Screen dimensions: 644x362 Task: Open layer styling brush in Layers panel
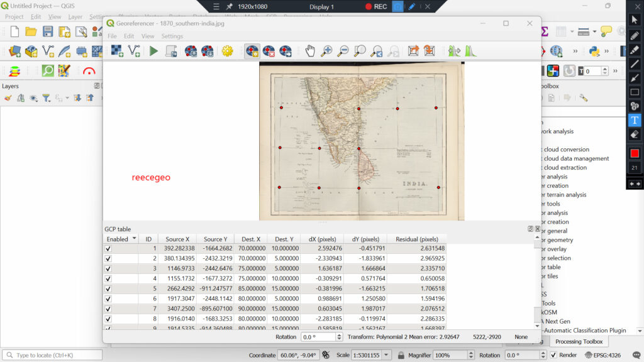tap(8, 97)
